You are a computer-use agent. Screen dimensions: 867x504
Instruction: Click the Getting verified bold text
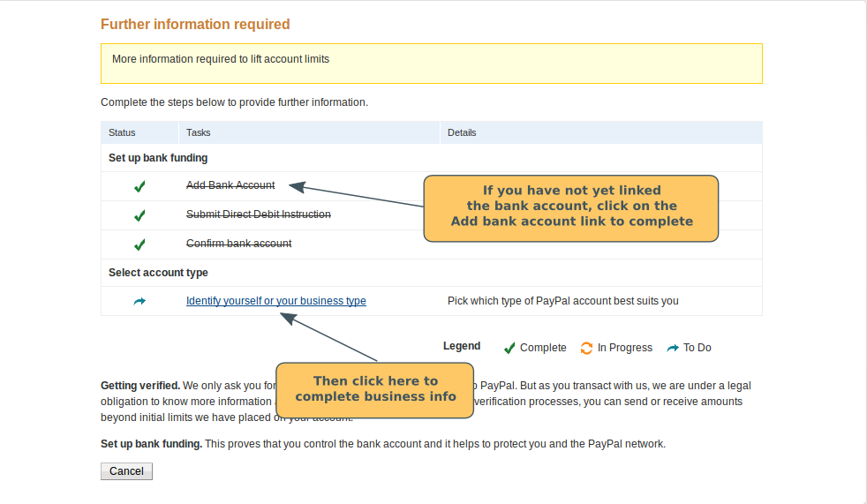pos(140,386)
